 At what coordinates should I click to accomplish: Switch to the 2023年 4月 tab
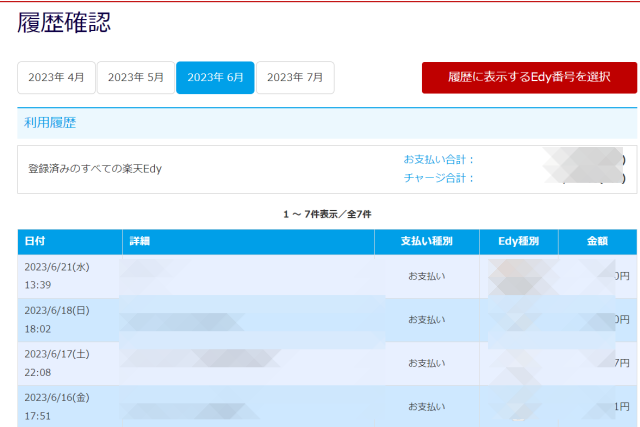click(57, 77)
